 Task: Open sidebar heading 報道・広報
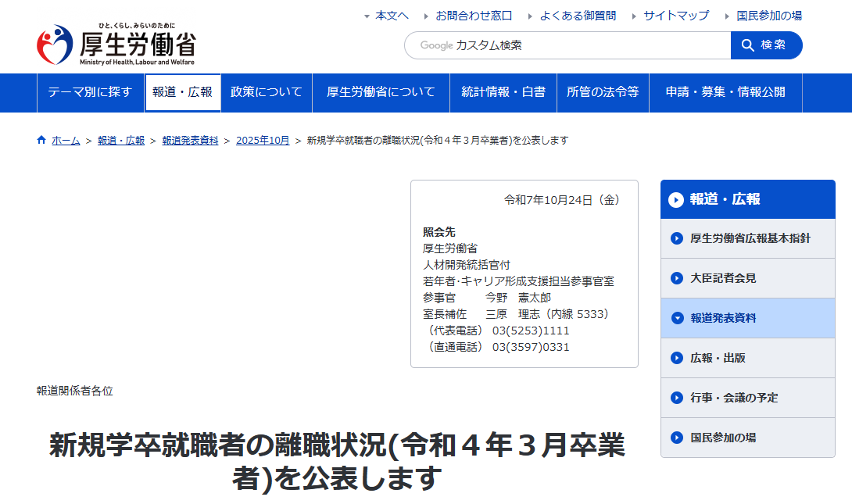coord(748,199)
